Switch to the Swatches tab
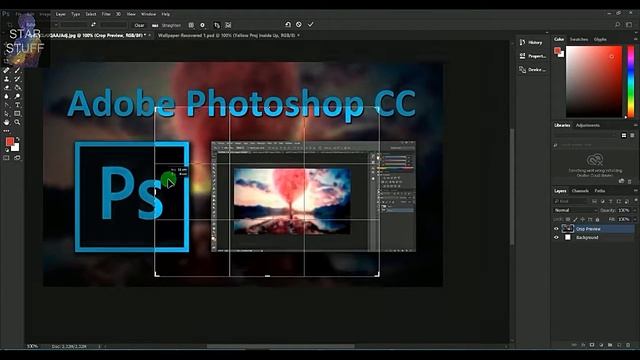The height and width of the screenshot is (360, 640). tap(579, 39)
